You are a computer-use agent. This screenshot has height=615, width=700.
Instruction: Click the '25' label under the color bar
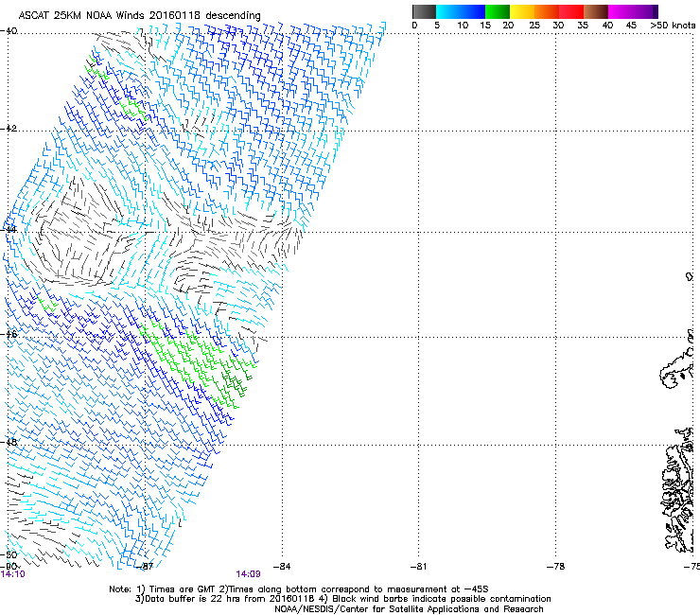[x=534, y=26]
